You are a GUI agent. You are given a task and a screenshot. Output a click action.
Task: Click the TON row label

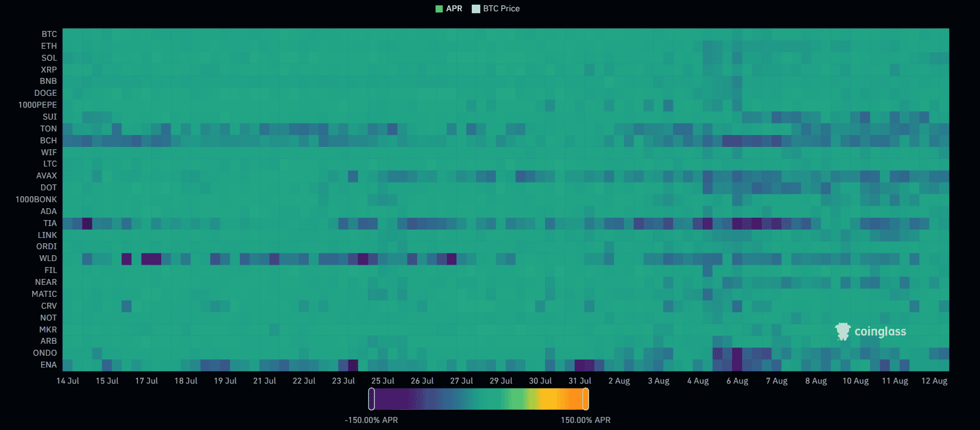point(49,128)
